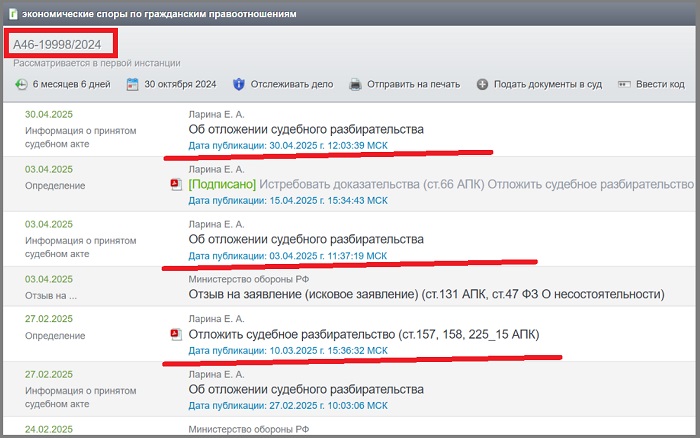Open PDF icon of Отложить судебное разбирательство 27.02.2025

pos(176,334)
